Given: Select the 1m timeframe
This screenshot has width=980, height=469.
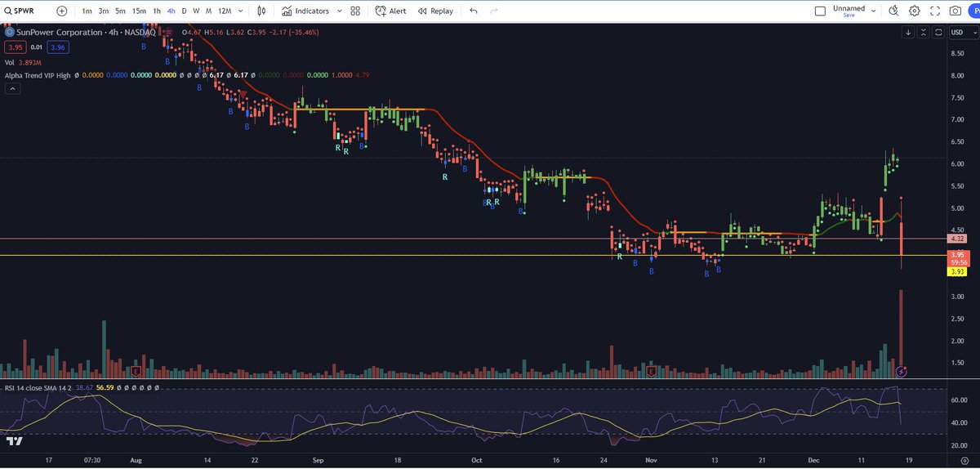Looking at the screenshot, I should [87, 11].
